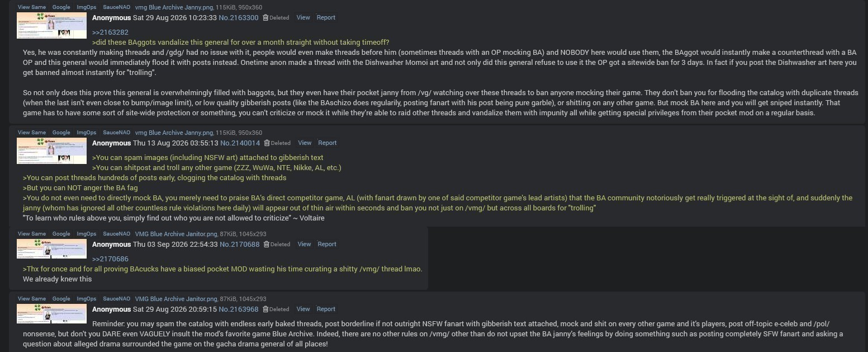Click View Same link above the fourth post
The image size is (868, 352).
click(x=32, y=299)
